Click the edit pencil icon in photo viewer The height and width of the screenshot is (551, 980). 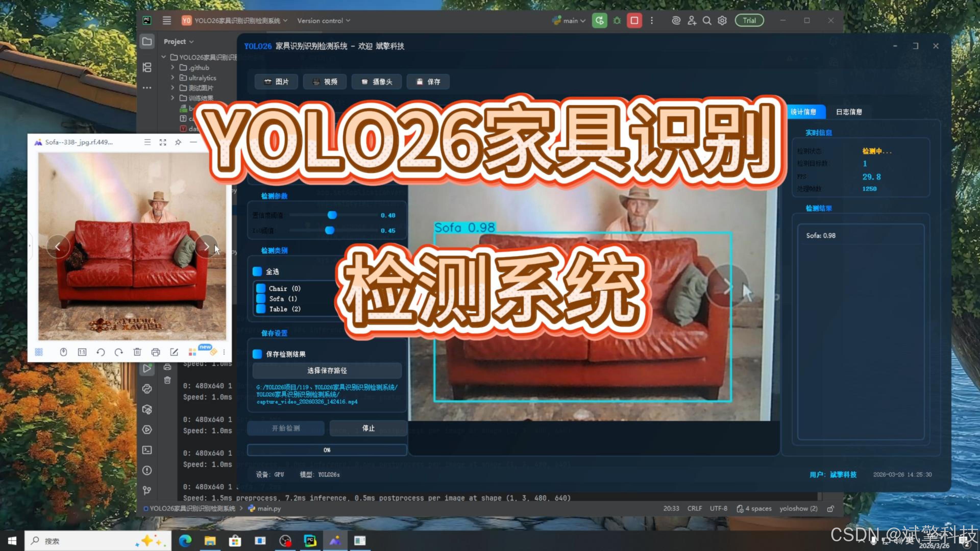click(174, 352)
